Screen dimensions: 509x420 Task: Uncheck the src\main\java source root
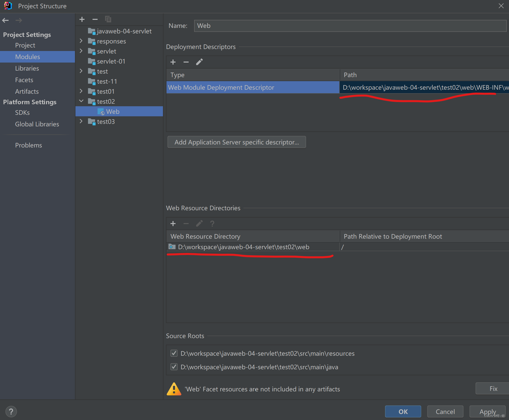174,367
